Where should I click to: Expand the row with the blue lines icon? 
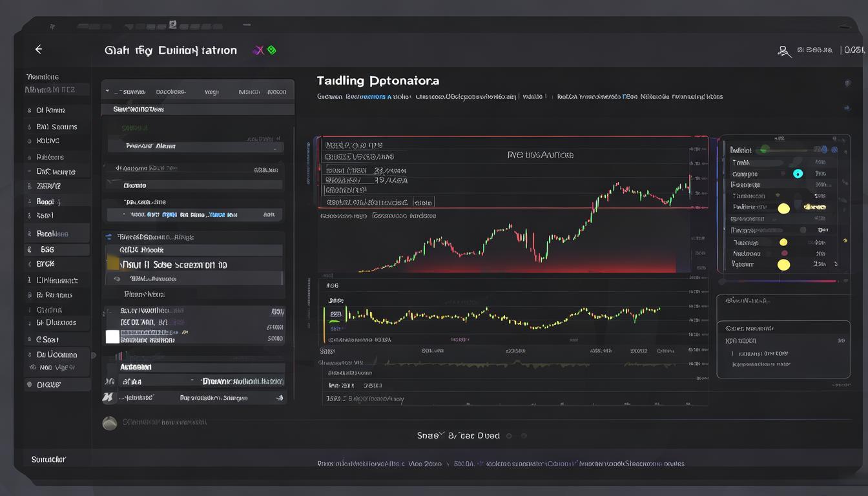click(x=108, y=237)
